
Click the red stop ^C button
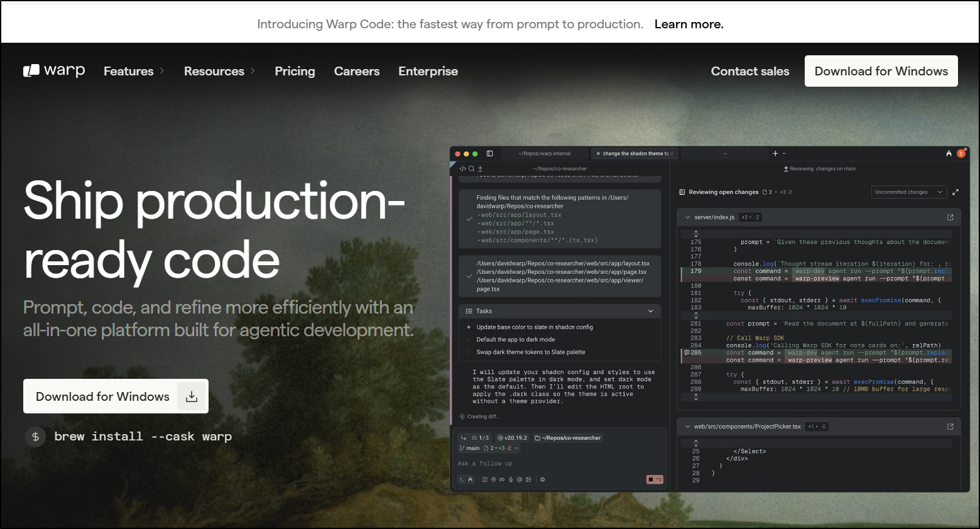click(x=655, y=479)
